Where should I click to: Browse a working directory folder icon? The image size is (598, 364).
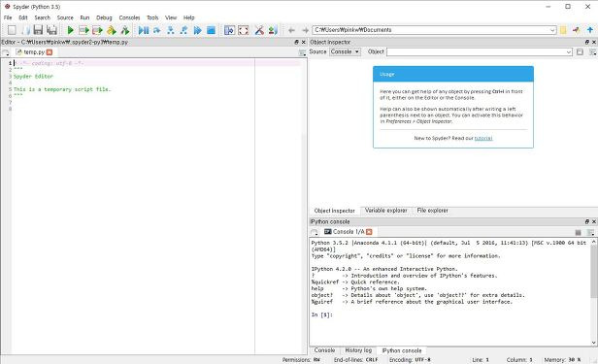563,30
